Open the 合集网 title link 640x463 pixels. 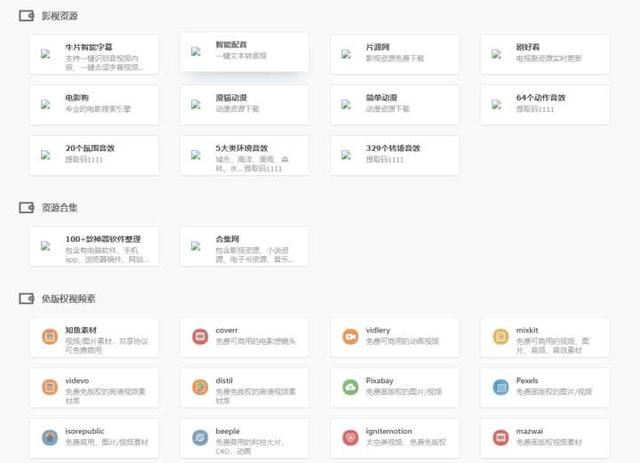coord(227,239)
